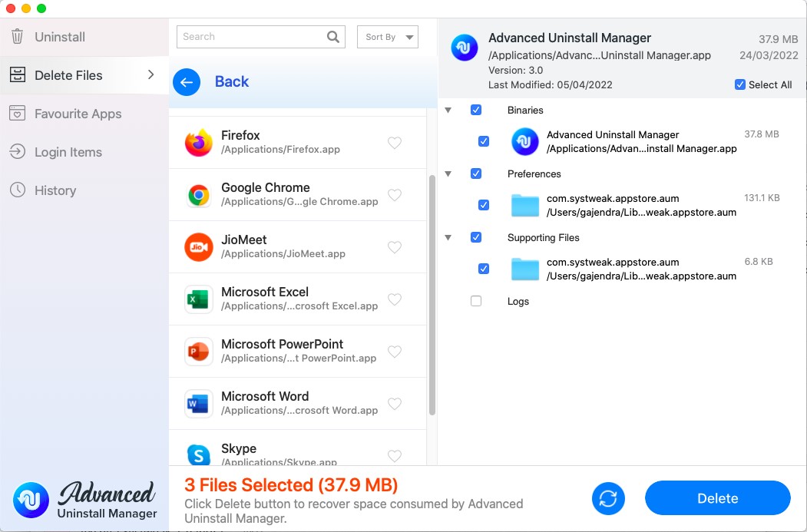Favourite Firefox with its heart icon

395,143
